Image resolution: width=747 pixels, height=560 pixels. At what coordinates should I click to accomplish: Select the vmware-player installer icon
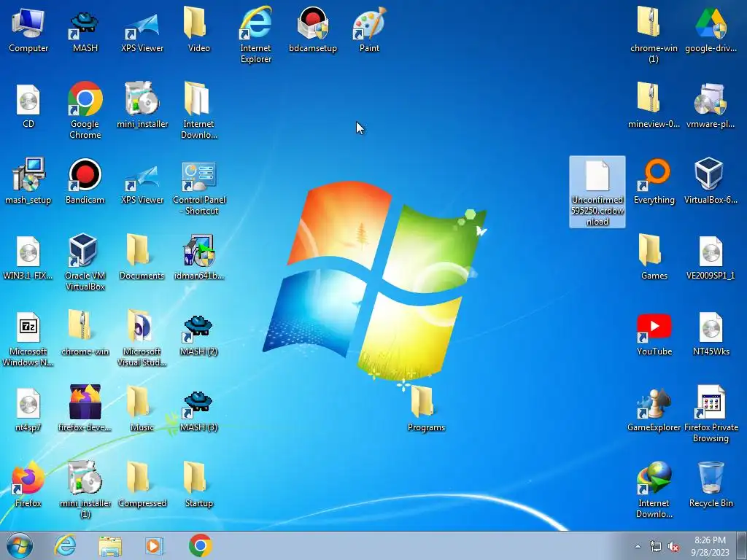tap(711, 106)
